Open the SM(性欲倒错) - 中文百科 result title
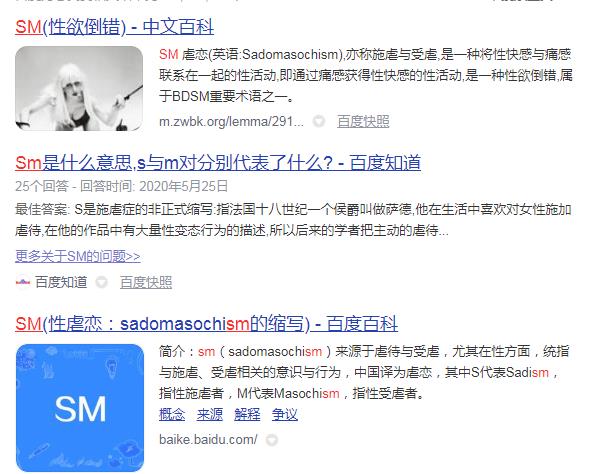Viewport: 609px width, 474px height. (x=115, y=27)
